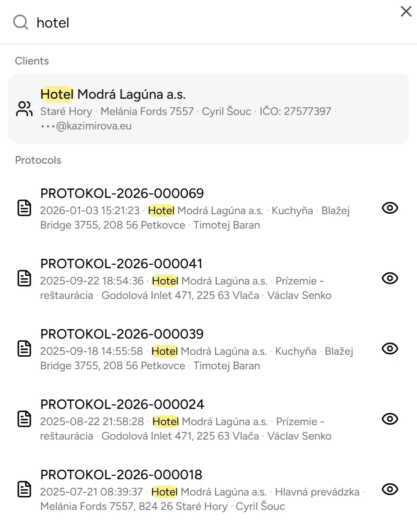Open PROTOKOL-2026-000018 from the results
The image size is (417, 532).
pos(121,474)
